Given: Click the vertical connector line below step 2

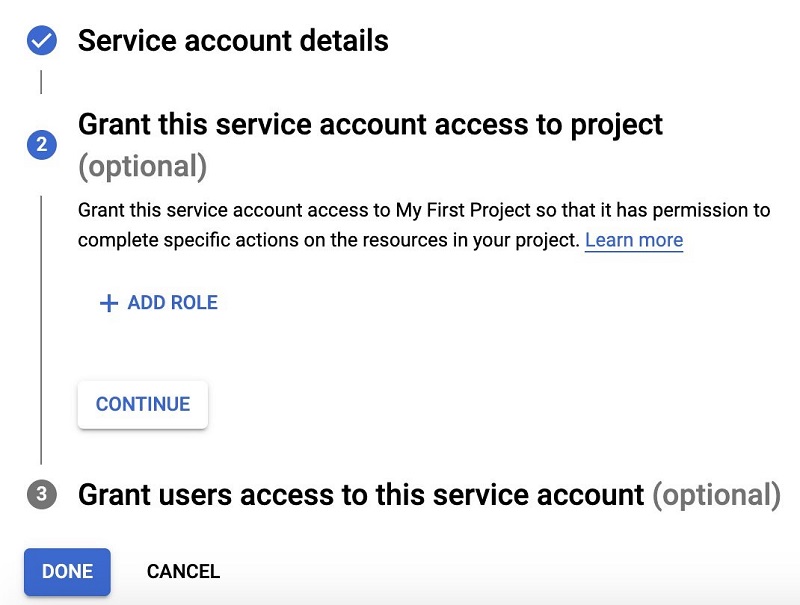Looking at the screenshot, I should pos(41,330).
